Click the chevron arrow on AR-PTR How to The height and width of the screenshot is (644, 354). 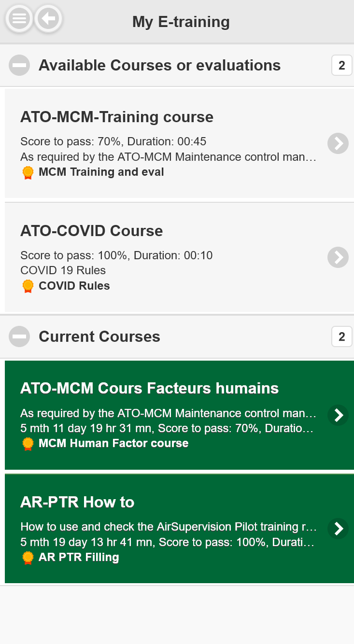tap(338, 529)
